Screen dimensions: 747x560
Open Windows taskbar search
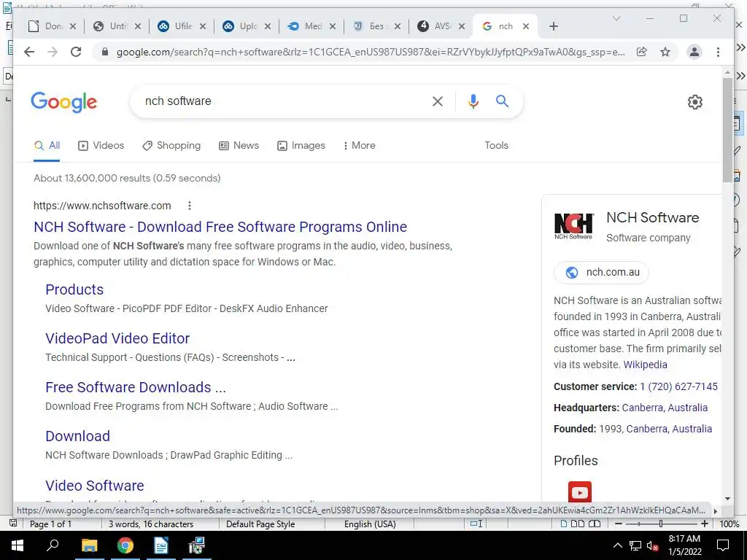tap(53, 545)
